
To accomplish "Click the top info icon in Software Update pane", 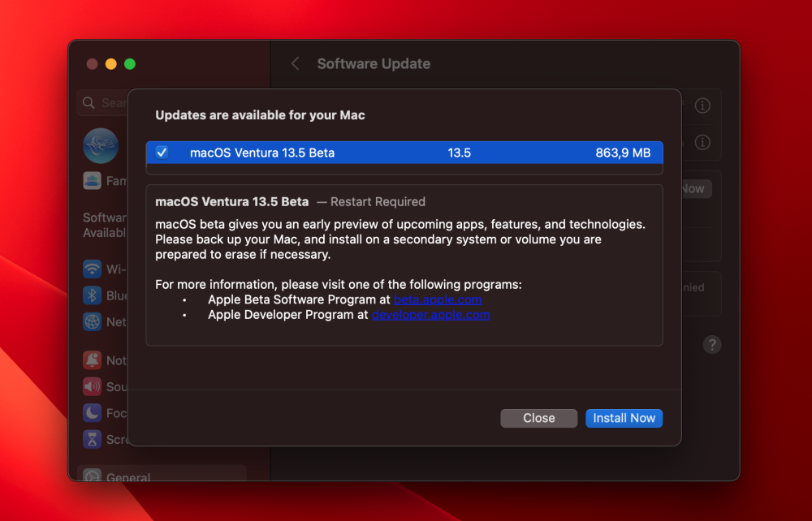I will pyautogui.click(x=702, y=105).
